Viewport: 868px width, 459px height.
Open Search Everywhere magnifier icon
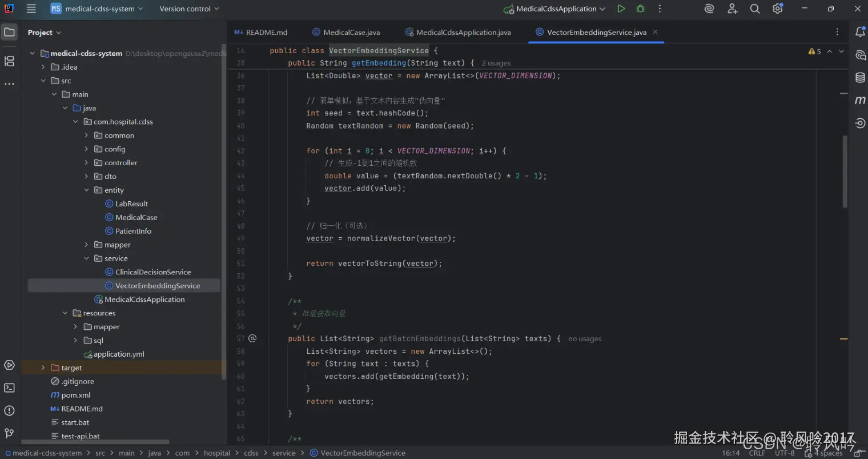pyautogui.click(x=755, y=9)
